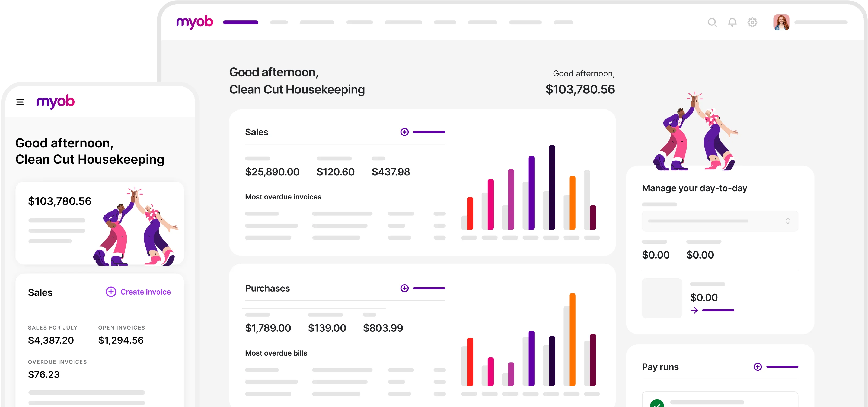Click the plus icon in Purchases card
This screenshot has height=407, width=868.
pyautogui.click(x=404, y=288)
